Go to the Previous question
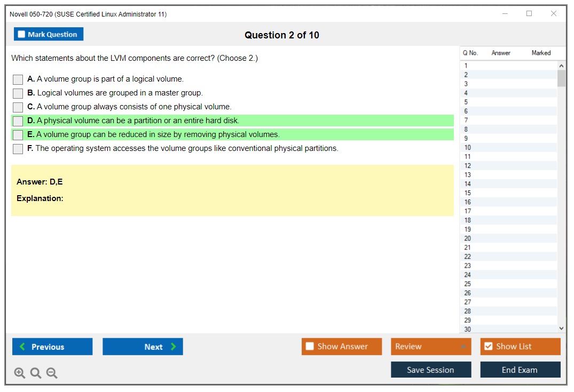Screen dimensions: 574x392 tap(52, 347)
